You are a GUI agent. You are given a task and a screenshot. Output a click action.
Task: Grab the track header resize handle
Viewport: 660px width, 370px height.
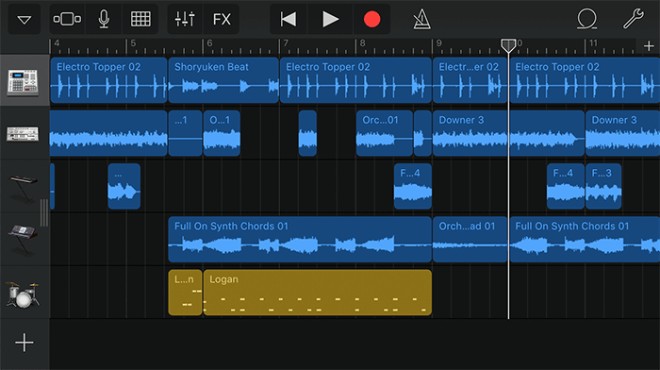point(44,213)
